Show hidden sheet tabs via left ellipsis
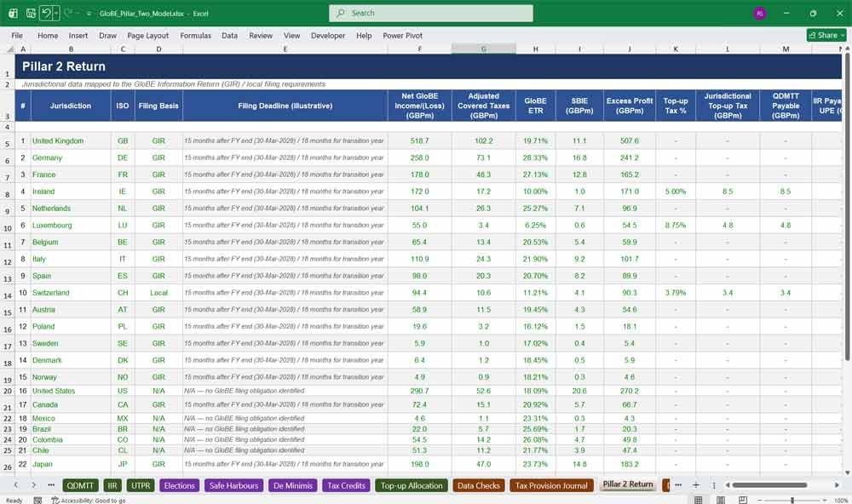The image size is (852, 504). click(51, 485)
